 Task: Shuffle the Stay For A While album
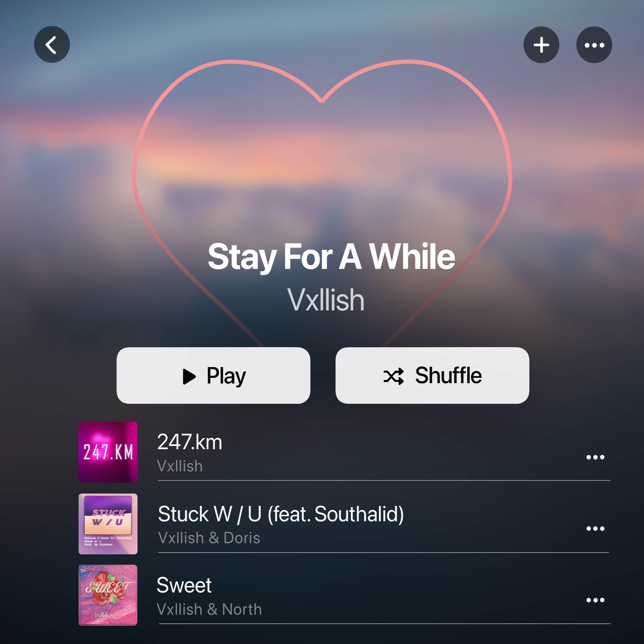click(x=432, y=375)
